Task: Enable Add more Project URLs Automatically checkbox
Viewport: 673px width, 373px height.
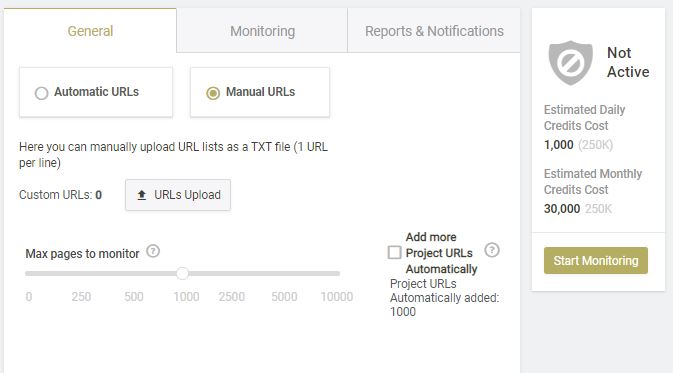Action: pyautogui.click(x=394, y=252)
